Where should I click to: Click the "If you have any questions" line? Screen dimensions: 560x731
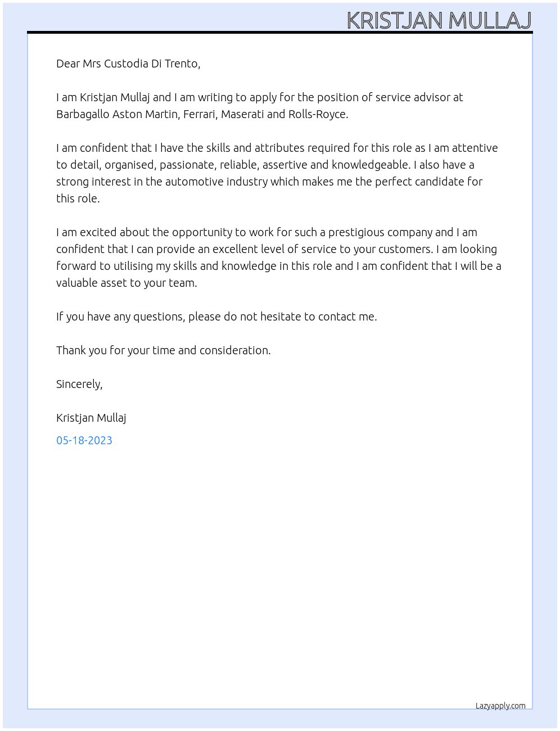216,317
